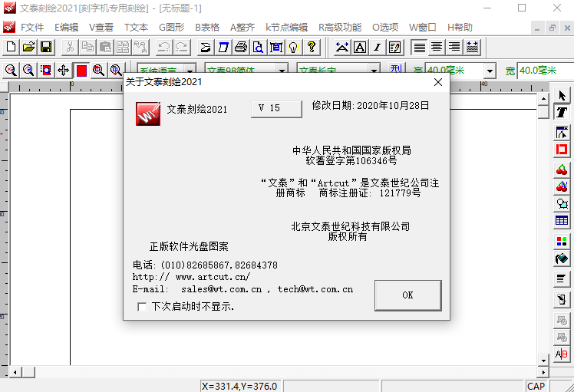
Task: Open the R高级功能 menu
Action: point(340,28)
